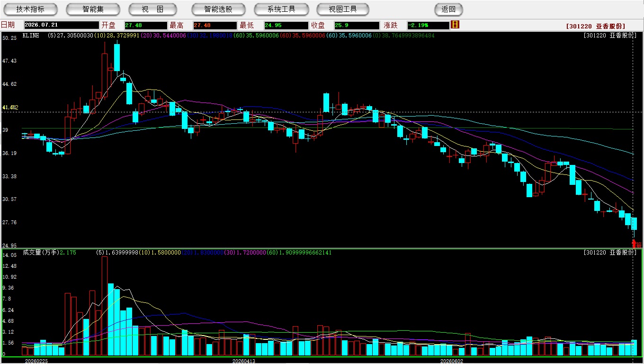Viewport: 644px width, 364px height.
Task: Open the 智能选股 menu
Action: (218, 9)
